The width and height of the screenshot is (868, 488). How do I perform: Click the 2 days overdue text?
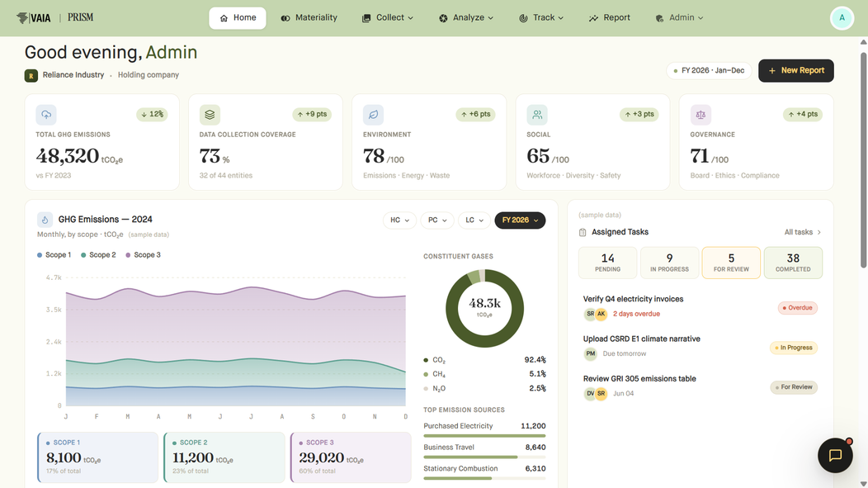pyautogui.click(x=637, y=314)
